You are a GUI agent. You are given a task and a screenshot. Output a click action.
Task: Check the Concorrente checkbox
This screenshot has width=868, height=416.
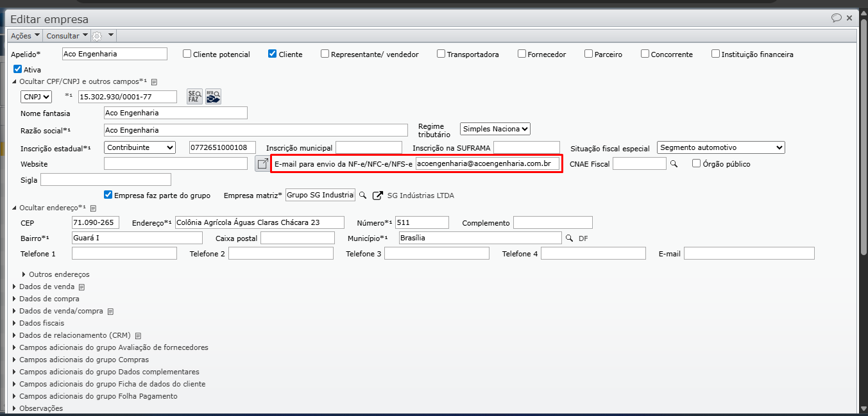click(645, 54)
